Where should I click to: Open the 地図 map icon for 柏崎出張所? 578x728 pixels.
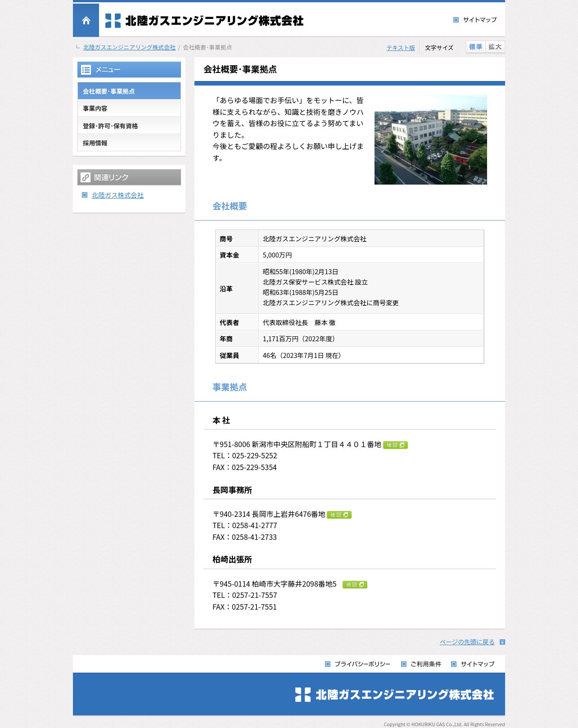(x=355, y=585)
